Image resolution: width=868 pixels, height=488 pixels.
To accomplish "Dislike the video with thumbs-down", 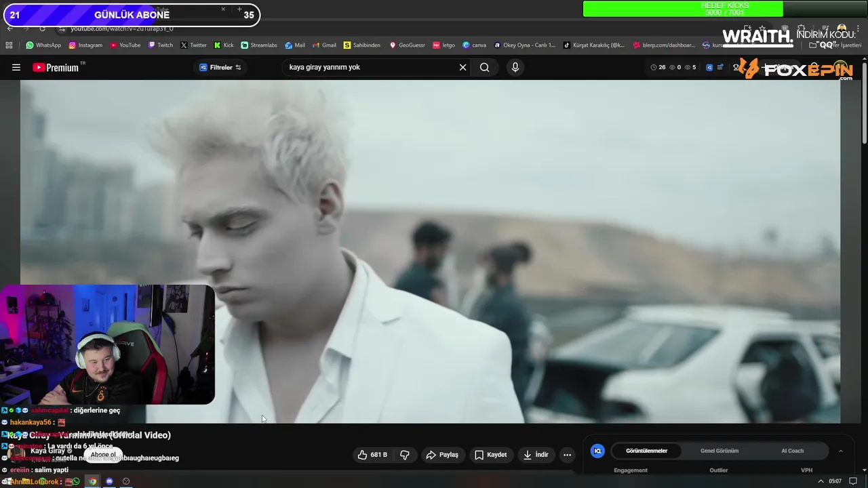I will pyautogui.click(x=405, y=455).
